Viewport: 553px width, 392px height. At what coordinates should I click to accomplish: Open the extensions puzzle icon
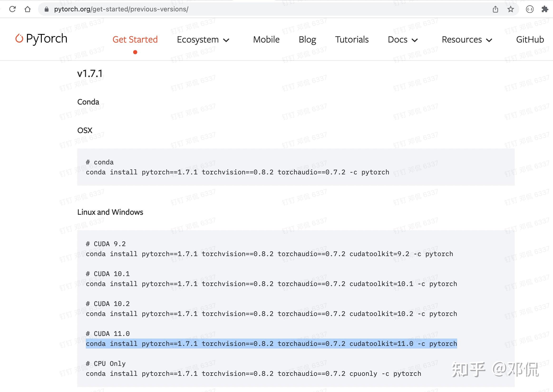(545, 9)
